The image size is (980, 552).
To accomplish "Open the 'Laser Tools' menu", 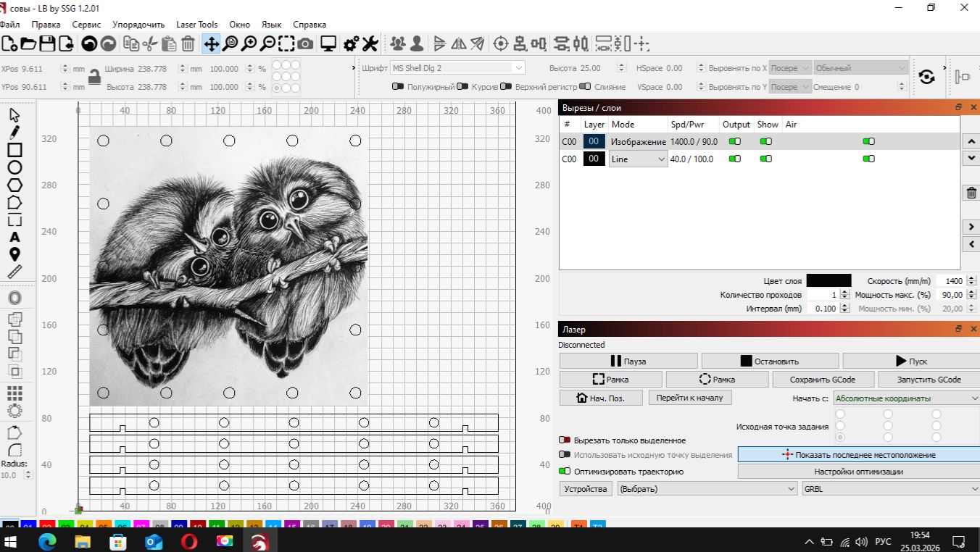I will click(196, 25).
